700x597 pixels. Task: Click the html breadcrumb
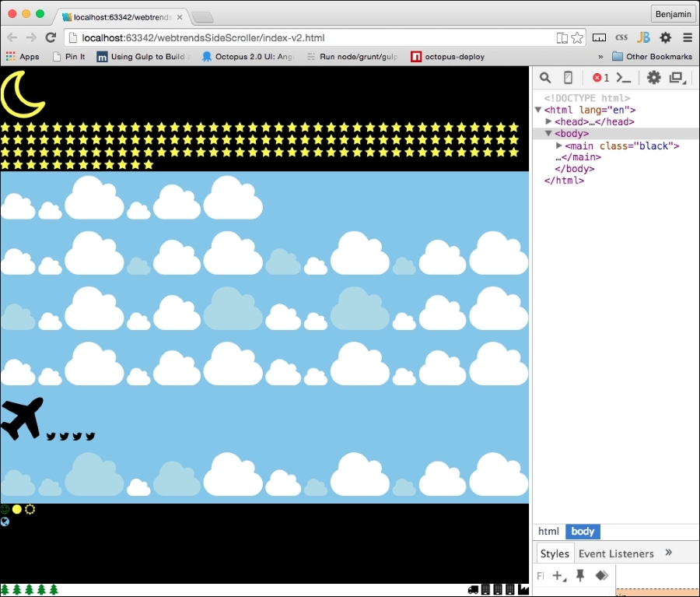tap(549, 532)
